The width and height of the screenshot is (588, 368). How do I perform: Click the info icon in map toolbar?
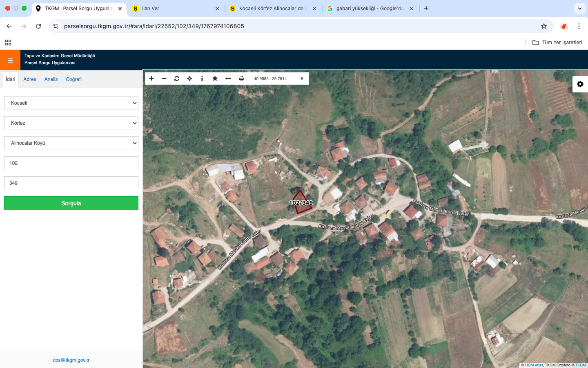click(x=202, y=79)
